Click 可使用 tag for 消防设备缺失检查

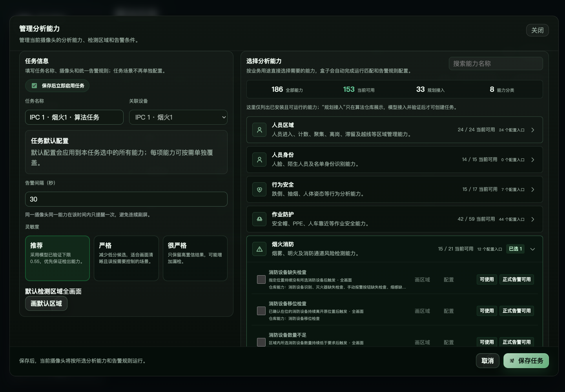coord(487,279)
